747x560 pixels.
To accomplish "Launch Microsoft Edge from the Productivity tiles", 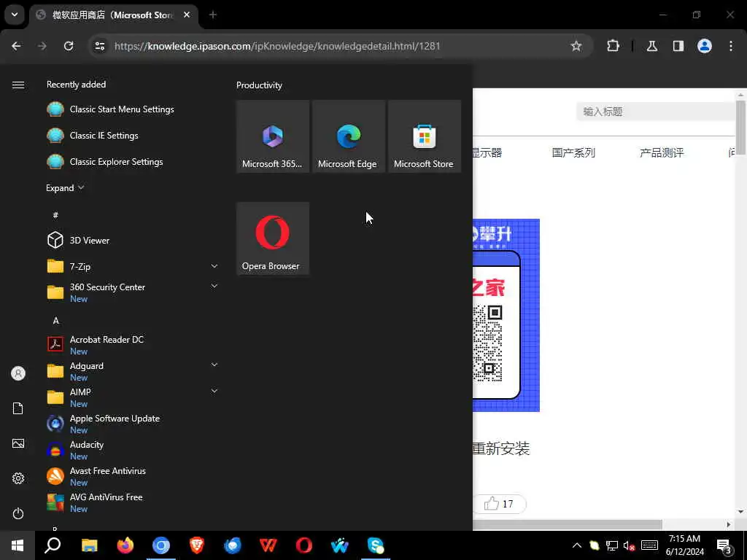I will 348,136.
